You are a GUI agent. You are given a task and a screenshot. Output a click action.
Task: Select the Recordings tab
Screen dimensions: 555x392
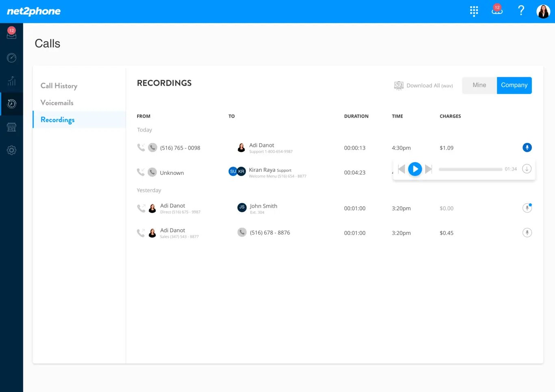58,120
